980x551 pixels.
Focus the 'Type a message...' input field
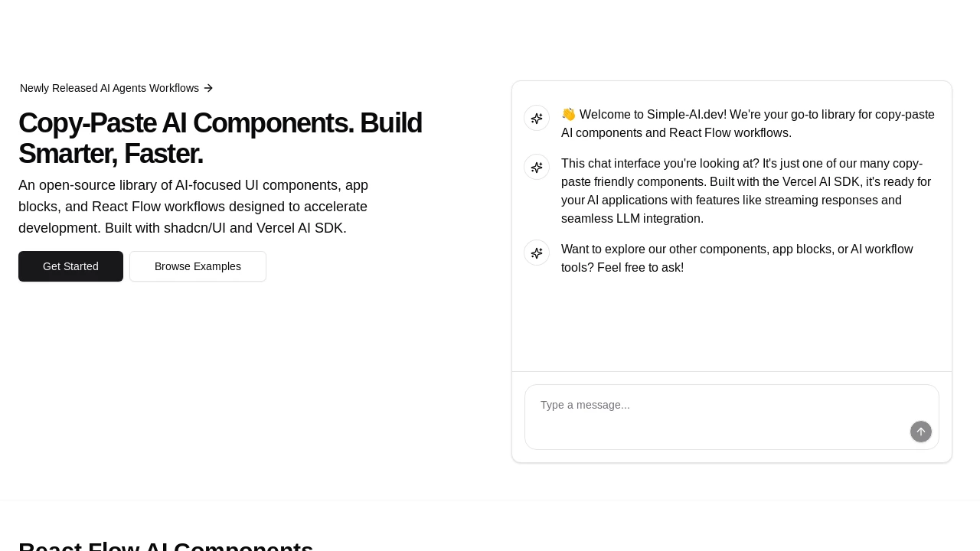click(732, 417)
